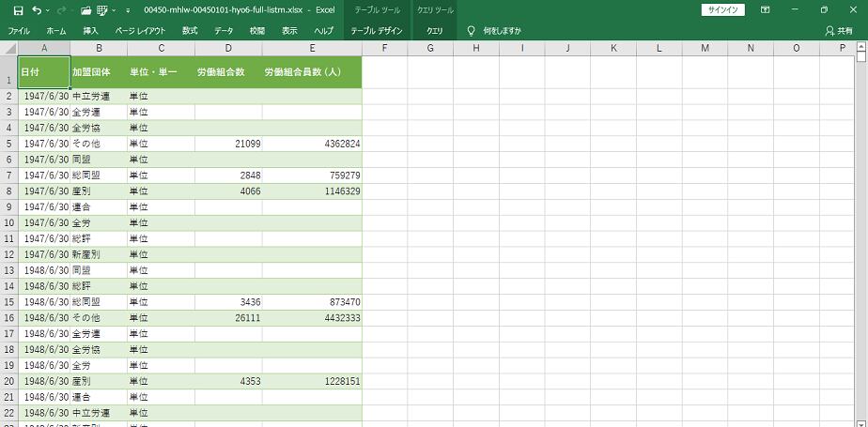Click the 共有 share button
The width and height of the screenshot is (868, 427).
pyautogui.click(x=839, y=30)
